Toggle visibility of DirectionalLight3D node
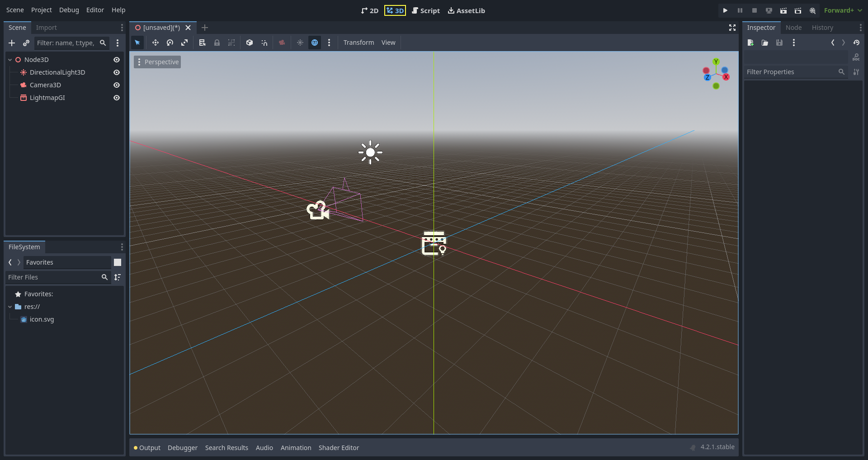This screenshot has width=868, height=460. [x=116, y=72]
